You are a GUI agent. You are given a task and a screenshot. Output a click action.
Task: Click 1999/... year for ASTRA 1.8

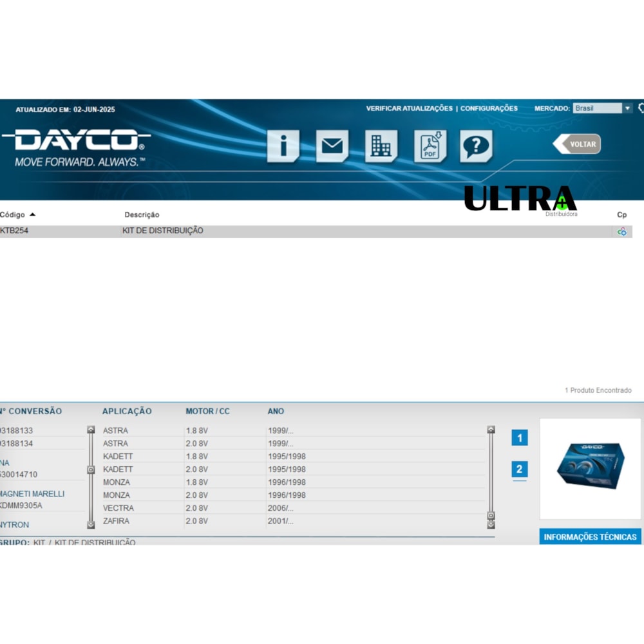(281, 430)
